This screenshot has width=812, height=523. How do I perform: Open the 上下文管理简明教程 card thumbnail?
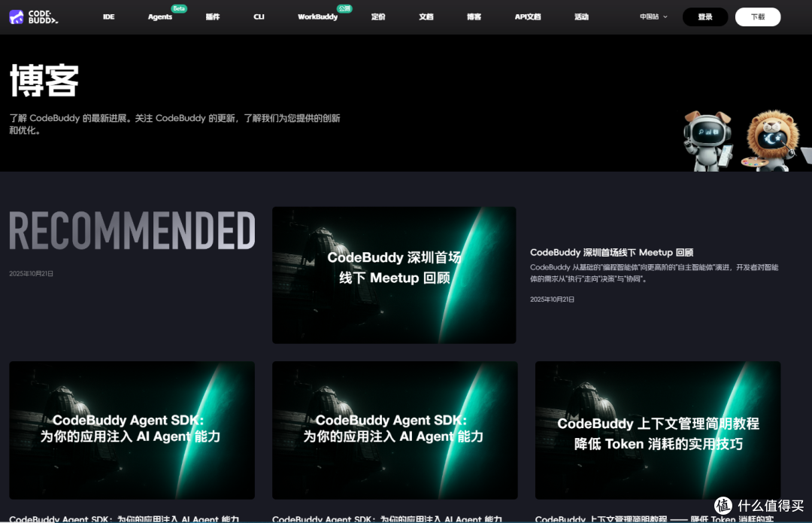pyautogui.click(x=658, y=430)
